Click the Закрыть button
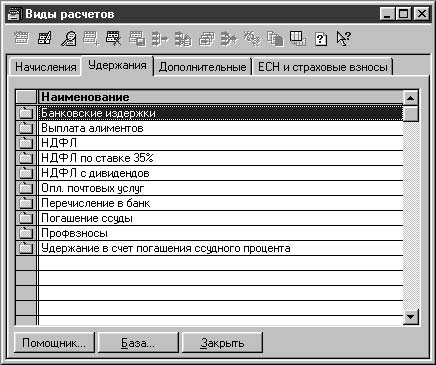This screenshot has width=436, height=365. [222, 342]
